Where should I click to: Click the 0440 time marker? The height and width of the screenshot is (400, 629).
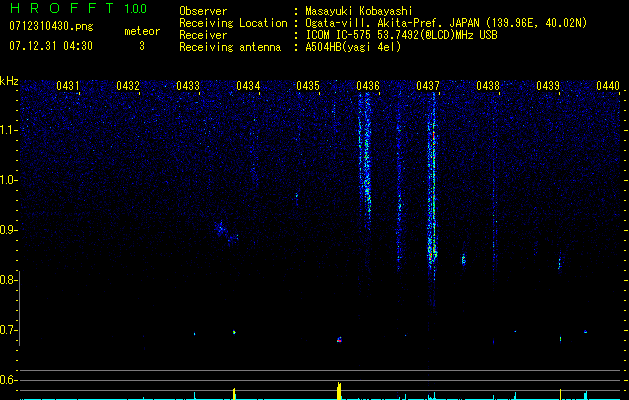[608, 86]
